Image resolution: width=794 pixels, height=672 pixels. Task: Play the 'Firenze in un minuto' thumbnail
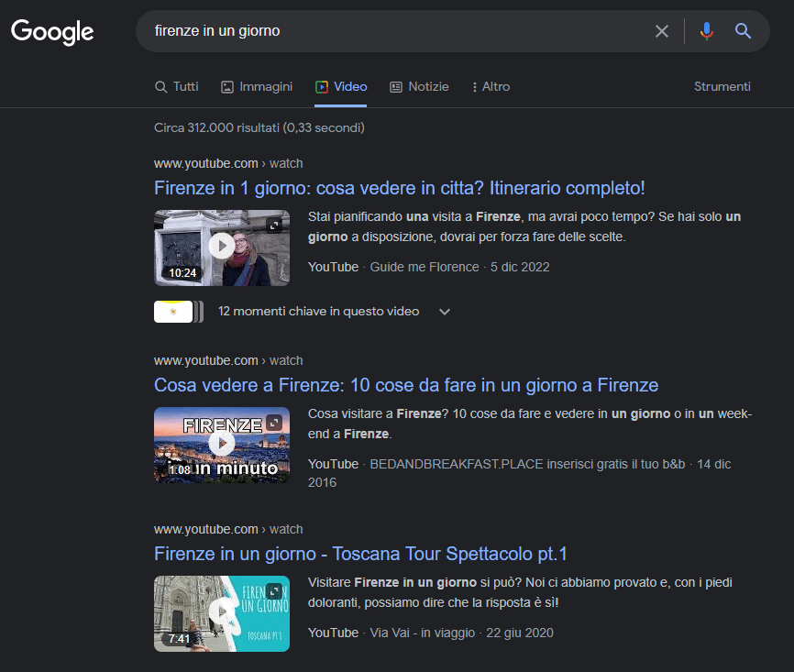coord(222,445)
